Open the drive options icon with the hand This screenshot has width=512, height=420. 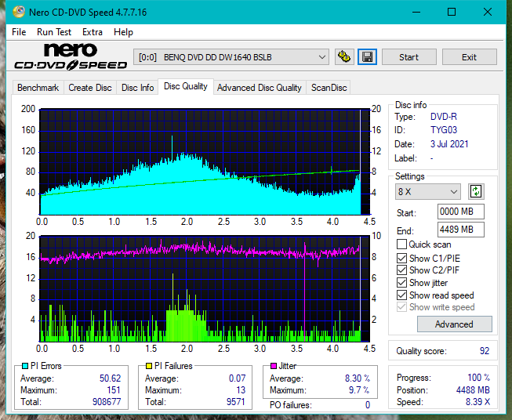[344, 57]
